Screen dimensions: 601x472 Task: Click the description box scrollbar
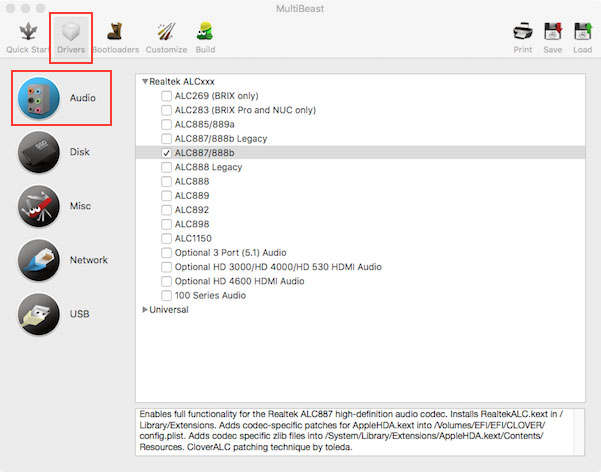579,432
